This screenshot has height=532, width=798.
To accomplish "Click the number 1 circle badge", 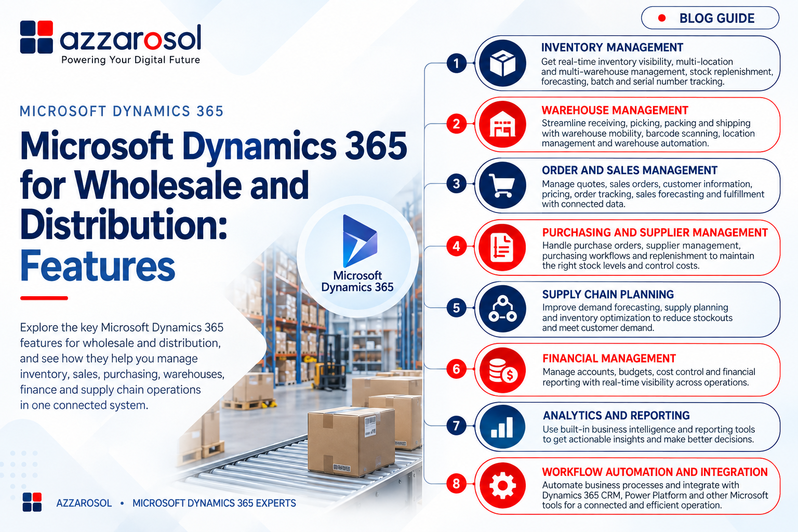I will coord(456,63).
